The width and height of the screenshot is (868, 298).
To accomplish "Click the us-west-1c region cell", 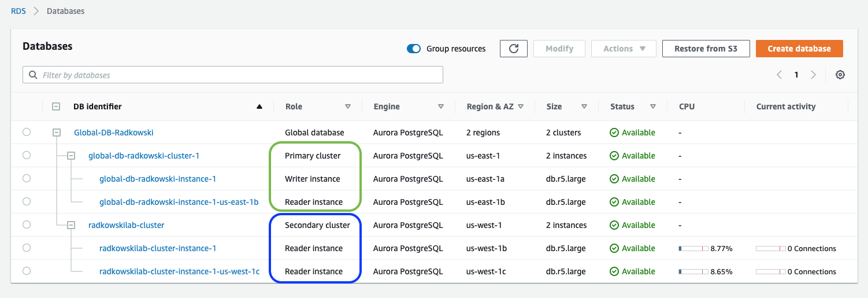I will 486,271.
